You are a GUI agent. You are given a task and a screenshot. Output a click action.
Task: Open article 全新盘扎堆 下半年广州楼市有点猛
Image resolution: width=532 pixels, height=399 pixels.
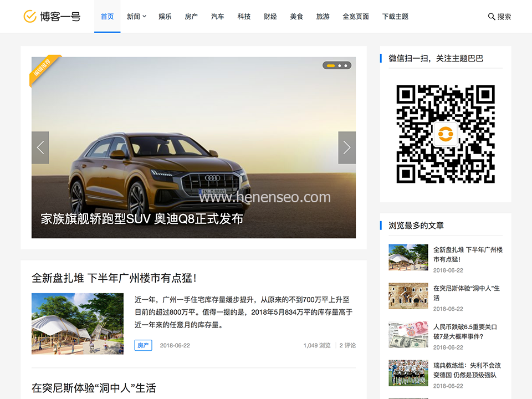pos(114,278)
